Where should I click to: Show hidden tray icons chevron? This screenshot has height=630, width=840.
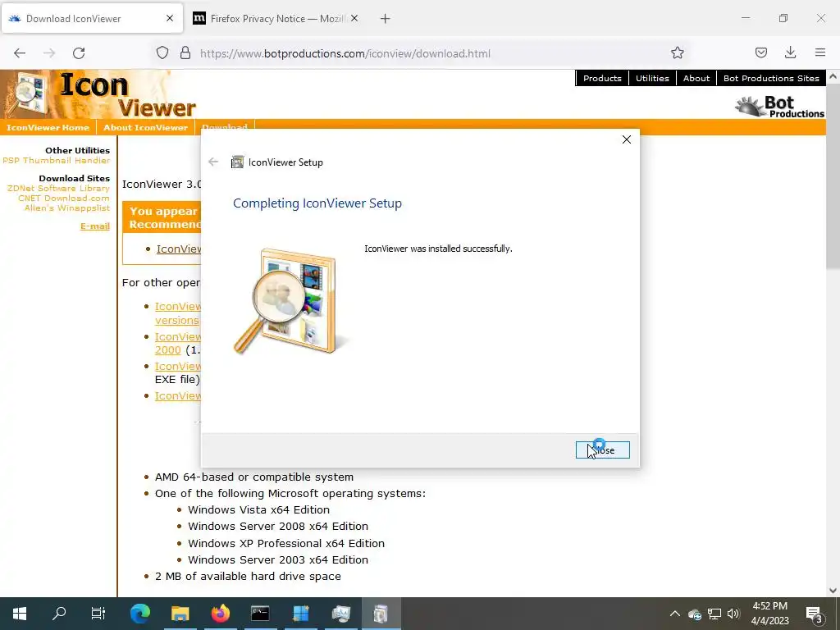pyautogui.click(x=675, y=614)
